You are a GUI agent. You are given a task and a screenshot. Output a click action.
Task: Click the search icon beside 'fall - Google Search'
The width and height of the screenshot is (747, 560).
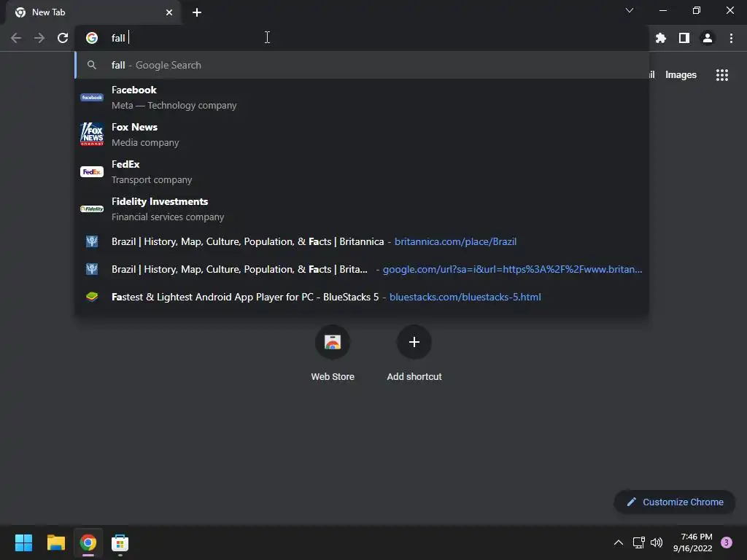point(92,65)
